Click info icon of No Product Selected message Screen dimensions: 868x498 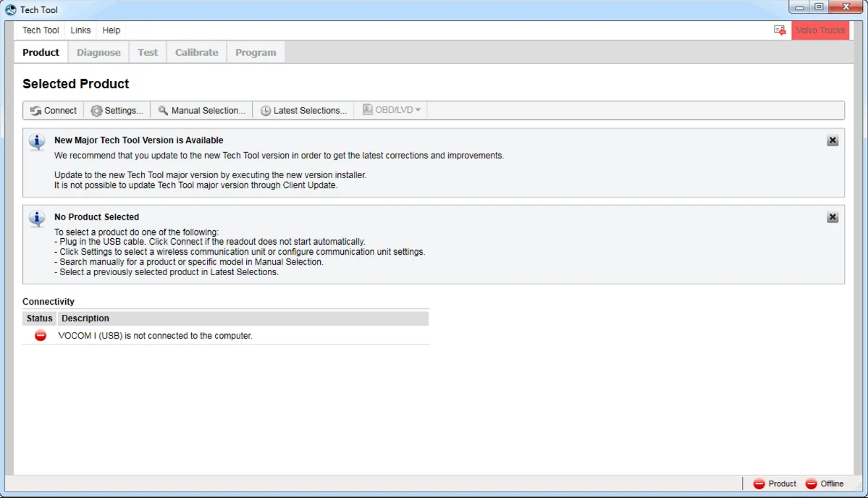37,219
